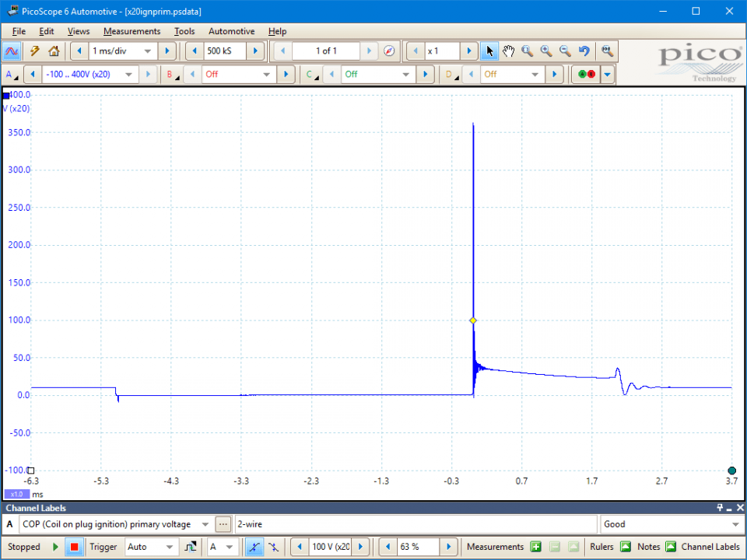Toggle the Notes panel icon

point(671,547)
